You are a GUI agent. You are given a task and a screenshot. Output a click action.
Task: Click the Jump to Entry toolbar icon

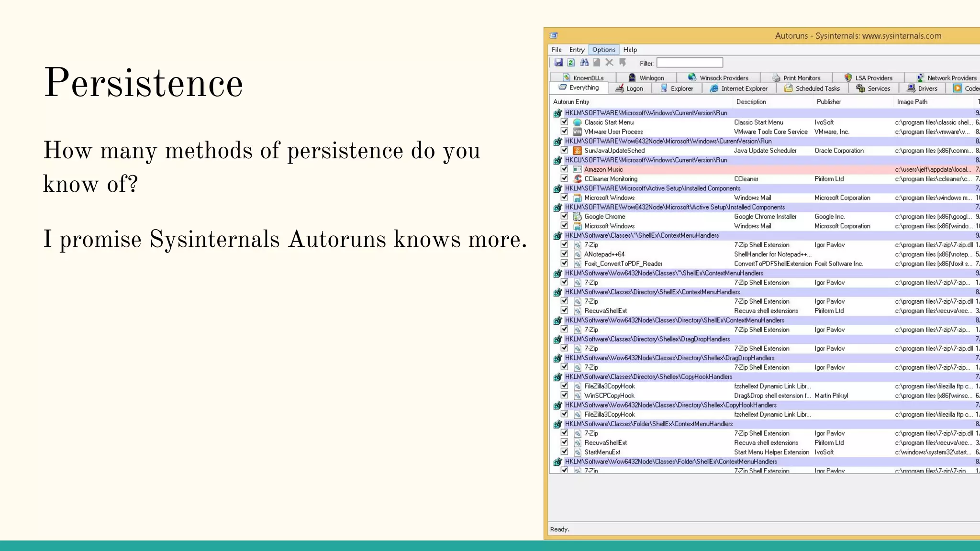[623, 63]
